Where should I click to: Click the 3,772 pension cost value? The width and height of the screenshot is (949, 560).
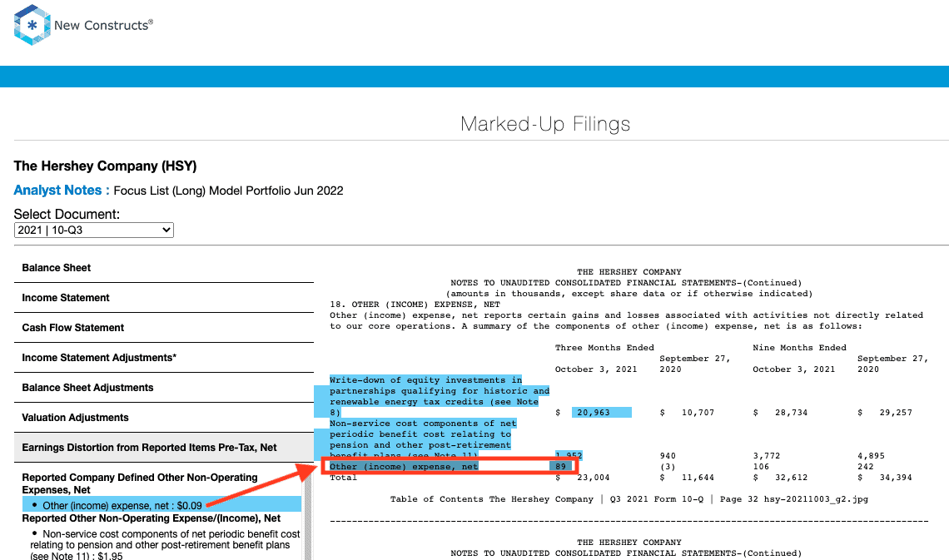766,455
